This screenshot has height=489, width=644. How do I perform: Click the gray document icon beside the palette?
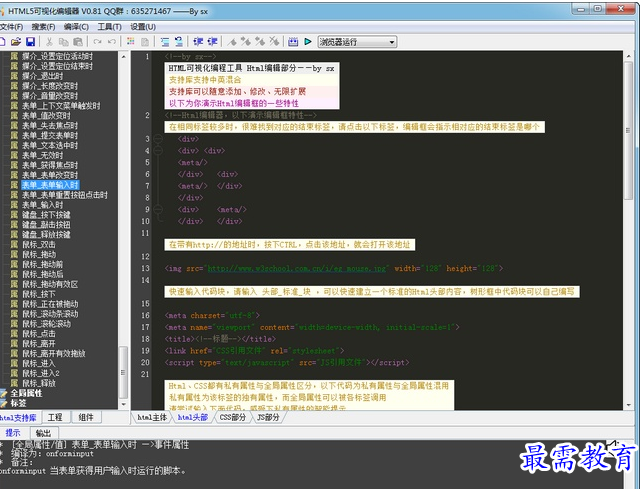(145, 41)
